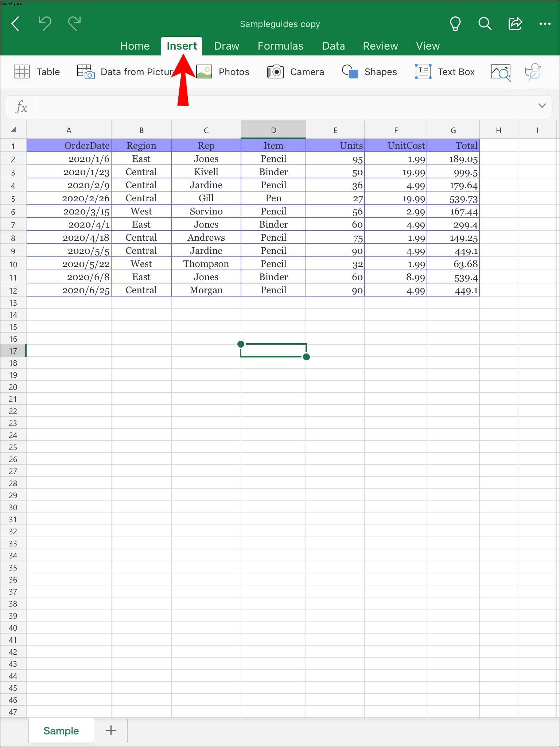
Task: Switch to the Home tab
Action: click(x=135, y=46)
